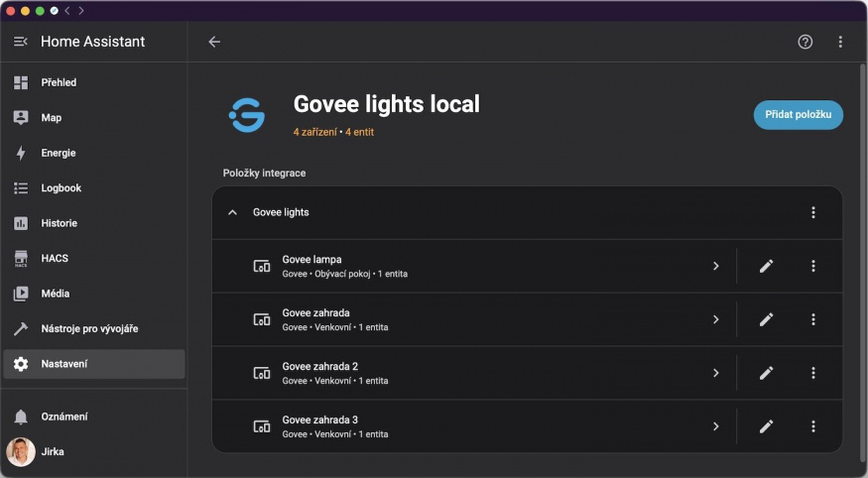This screenshot has width=868, height=478.
Task: Select the Přehled sidebar item
Action: [x=94, y=82]
